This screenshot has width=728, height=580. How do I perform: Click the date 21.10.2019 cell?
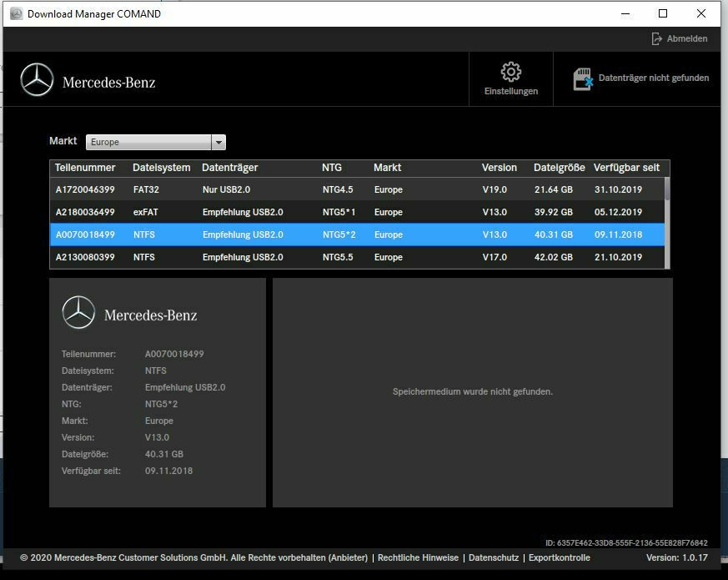618,257
